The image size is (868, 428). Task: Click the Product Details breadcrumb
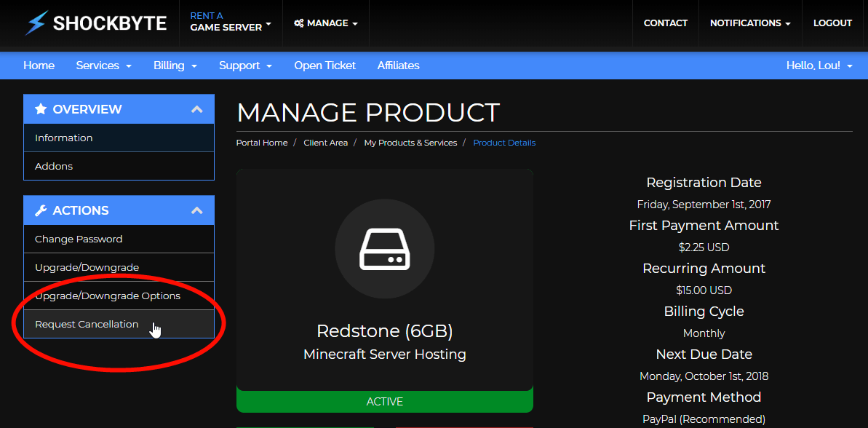(504, 143)
